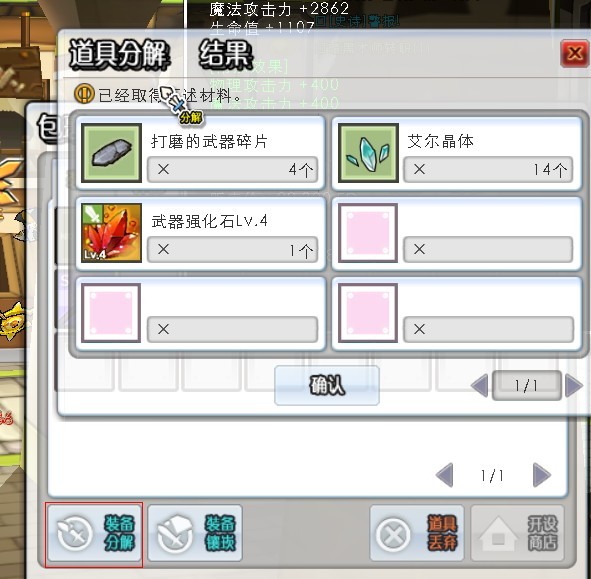Click the 武器强化石Lv.4 red stone icon
This screenshot has width=591, height=579.
pos(112,233)
